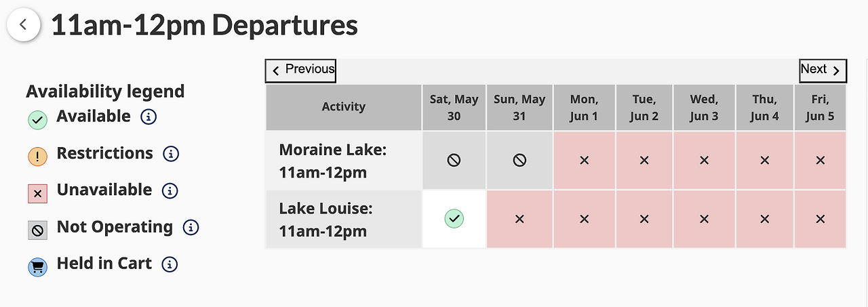Click Moraine Lake not-operating icon for Sun, May 31
This screenshot has height=307, width=868.
(x=519, y=160)
